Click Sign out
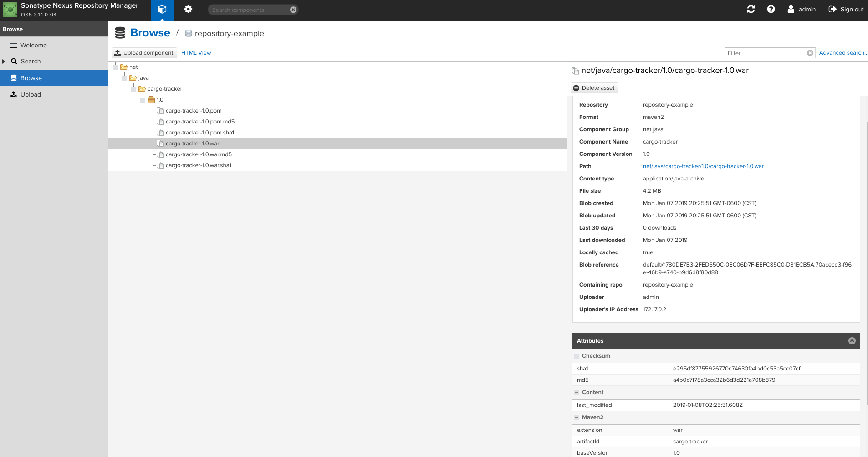 846,9
